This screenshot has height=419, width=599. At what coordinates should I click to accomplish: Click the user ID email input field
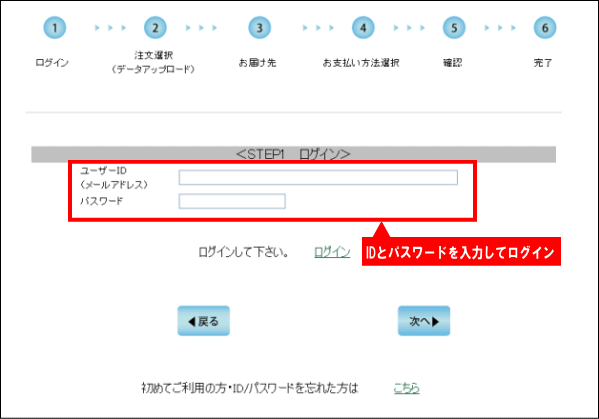click(x=318, y=178)
